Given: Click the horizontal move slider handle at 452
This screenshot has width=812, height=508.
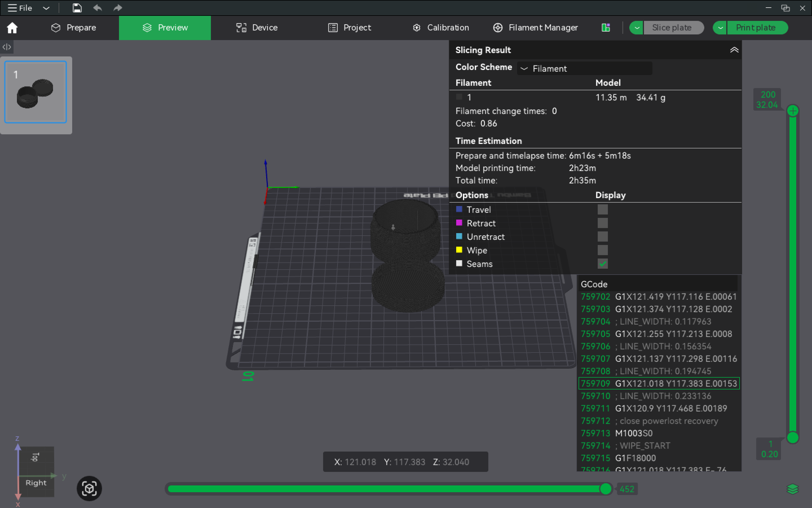Looking at the screenshot, I should 606,489.
